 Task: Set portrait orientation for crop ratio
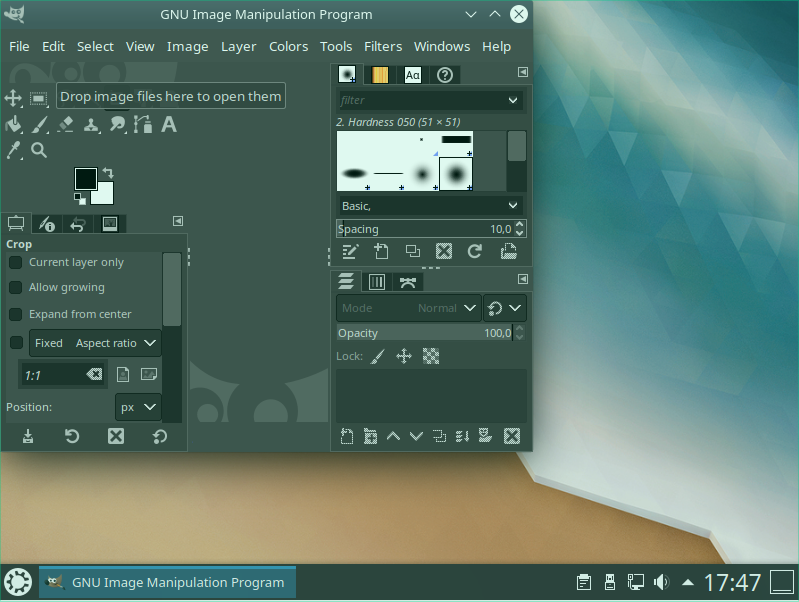click(x=123, y=375)
